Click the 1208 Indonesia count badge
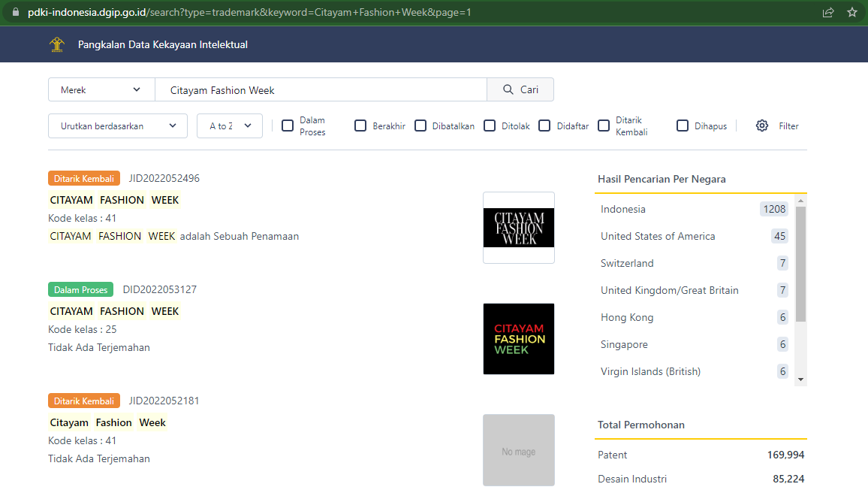Viewport: 868px width, 490px height. point(774,209)
